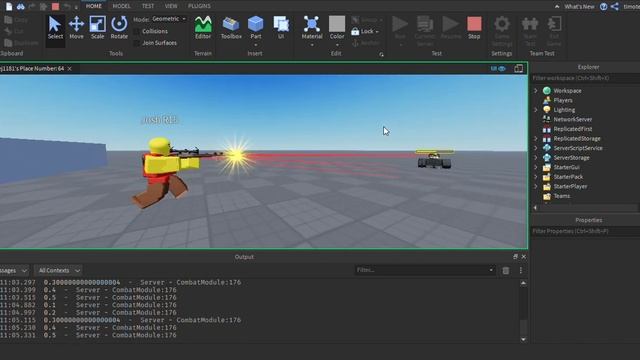The image size is (640, 360).
Task: Click the share icon near What's New
Action: coord(615,6)
